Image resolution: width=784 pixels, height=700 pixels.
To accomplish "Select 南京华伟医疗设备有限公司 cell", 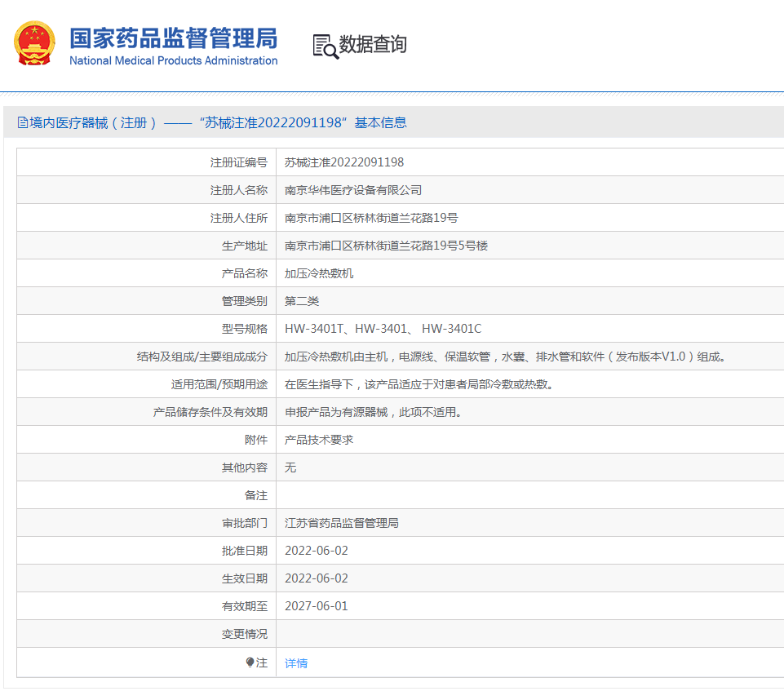I will pos(353,190).
